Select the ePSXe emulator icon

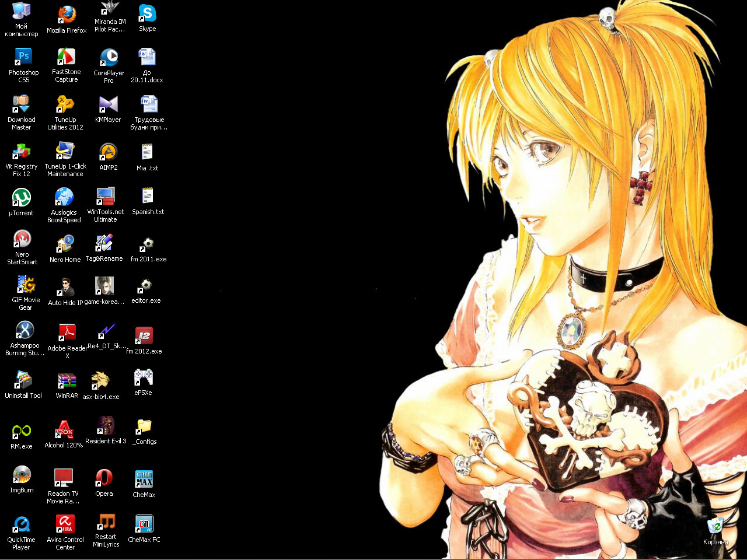click(143, 377)
